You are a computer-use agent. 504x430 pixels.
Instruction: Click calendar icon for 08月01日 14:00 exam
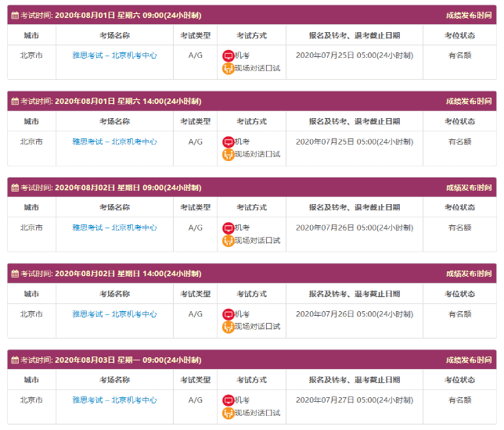(x=15, y=102)
